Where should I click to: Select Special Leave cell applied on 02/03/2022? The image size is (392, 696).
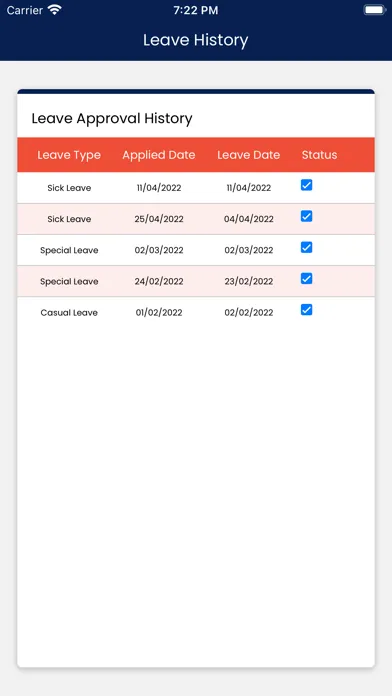(69, 250)
